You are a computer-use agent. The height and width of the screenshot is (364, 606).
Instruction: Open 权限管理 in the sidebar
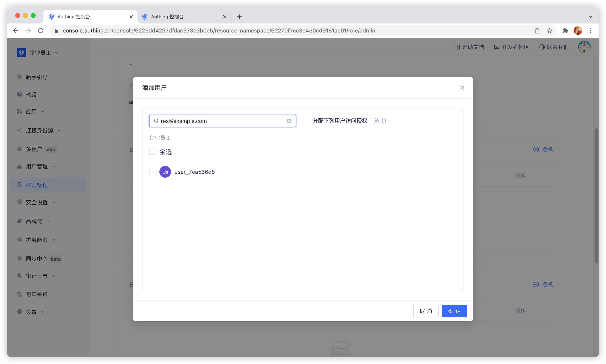tap(37, 185)
